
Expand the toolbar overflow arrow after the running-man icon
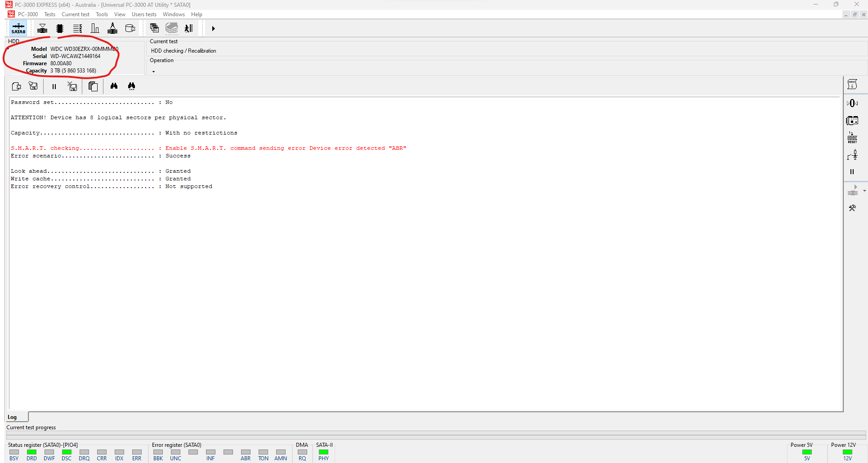tap(214, 28)
